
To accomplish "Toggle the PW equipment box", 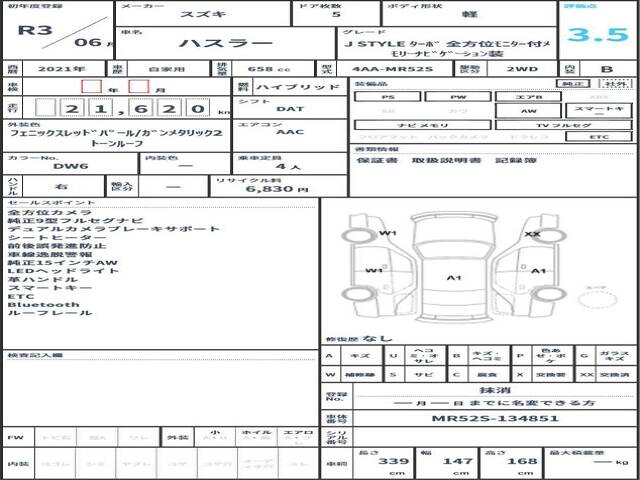I will coord(458,97).
